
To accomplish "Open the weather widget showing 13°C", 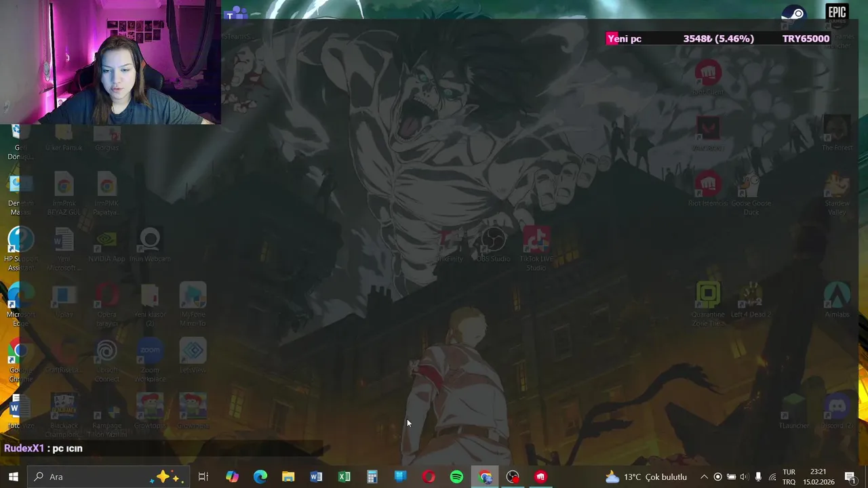I will tap(646, 476).
